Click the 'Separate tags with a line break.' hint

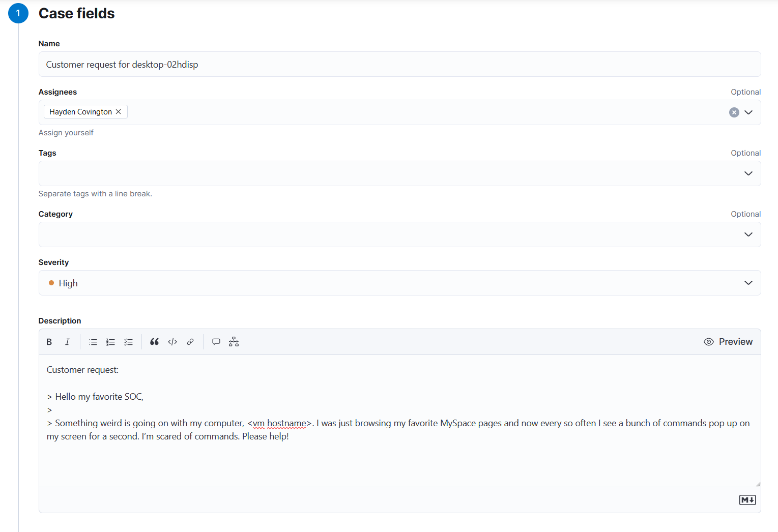pos(95,194)
